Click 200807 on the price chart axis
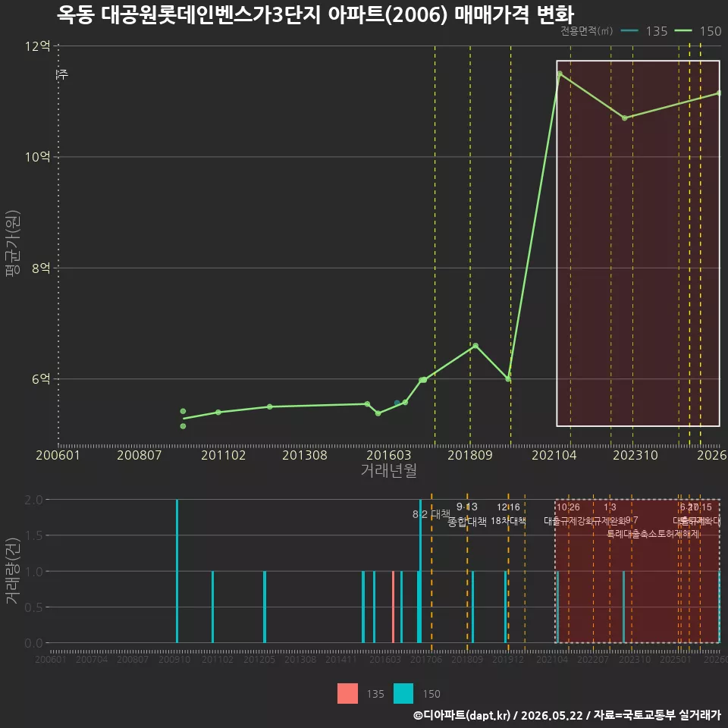This screenshot has width=728, height=728. [x=139, y=455]
